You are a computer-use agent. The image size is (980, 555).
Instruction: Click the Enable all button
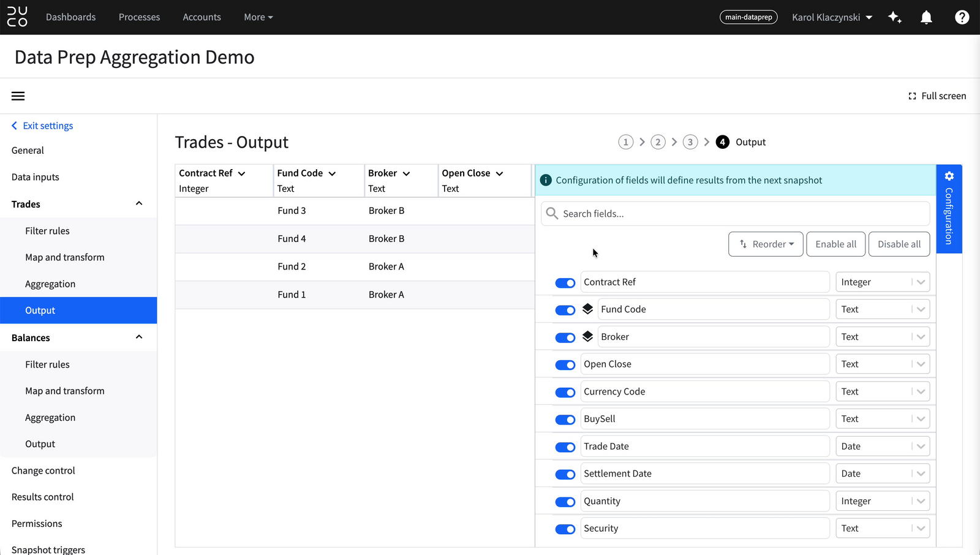pos(836,244)
